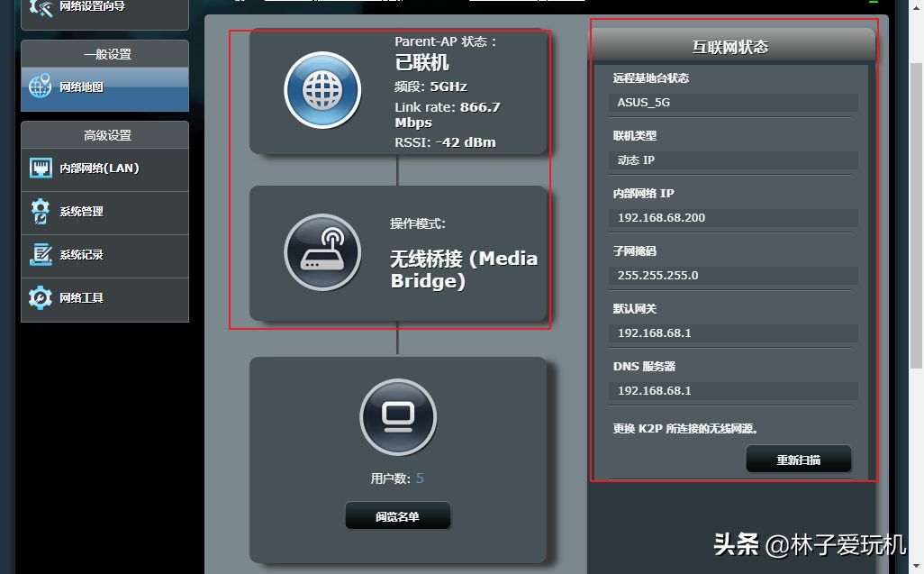Viewport: 924px width, 574px height.
Task: Click the 网络设置向导 wizard icon
Action: [41, 7]
